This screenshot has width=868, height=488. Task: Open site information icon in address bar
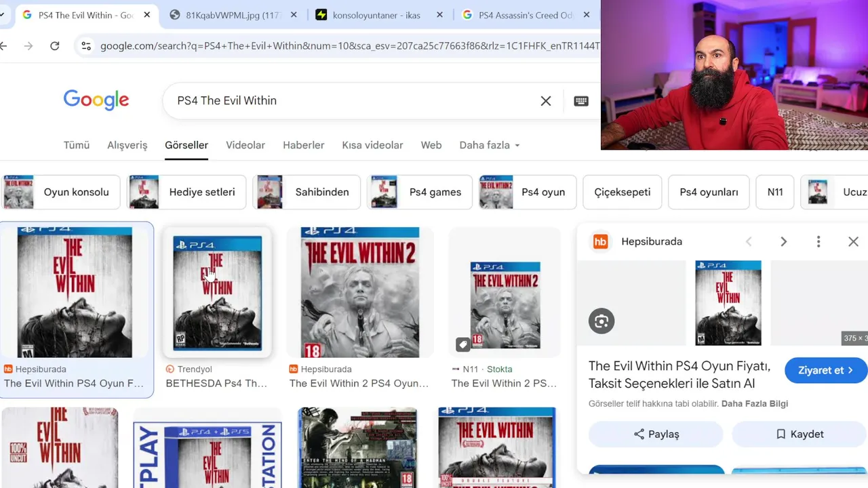86,46
